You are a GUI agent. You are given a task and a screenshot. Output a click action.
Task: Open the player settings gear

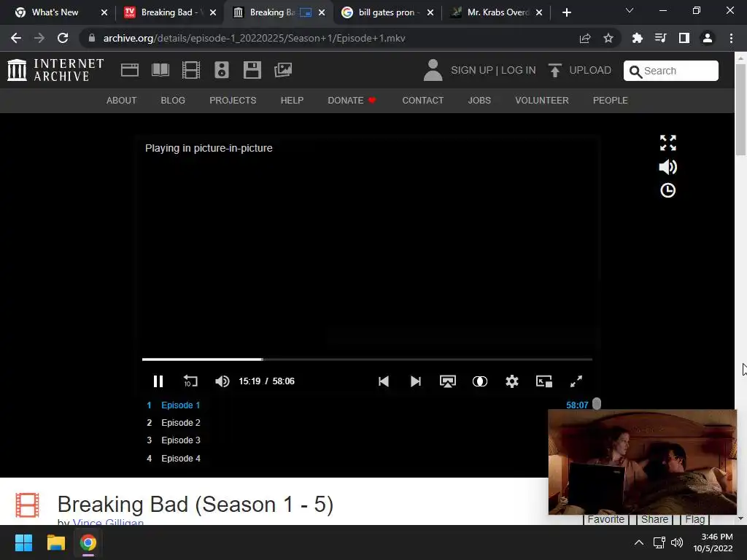(x=512, y=381)
